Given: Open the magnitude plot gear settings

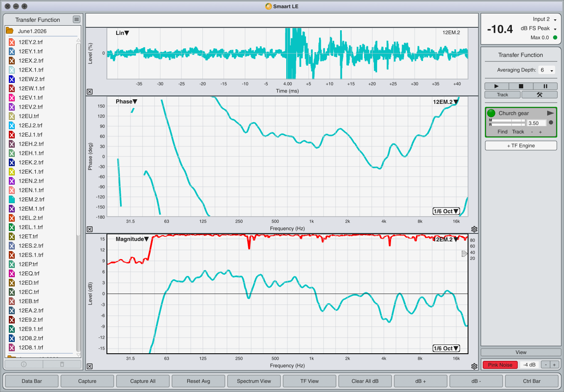Looking at the screenshot, I should pyautogui.click(x=474, y=366).
